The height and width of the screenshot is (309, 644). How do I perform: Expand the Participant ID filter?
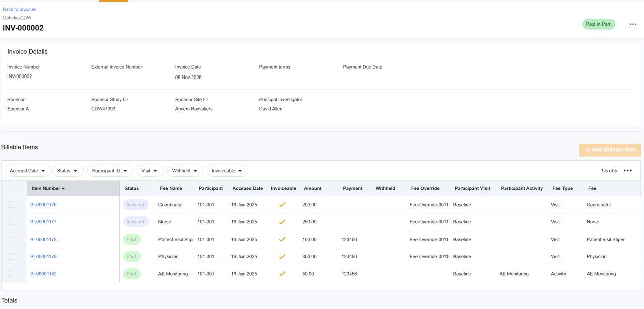[110, 171]
